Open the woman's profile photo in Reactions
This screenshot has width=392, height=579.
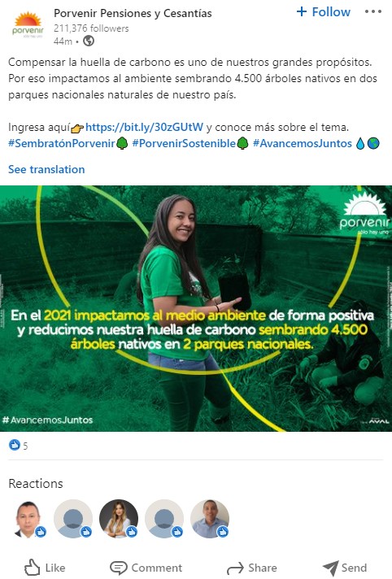click(119, 519)
